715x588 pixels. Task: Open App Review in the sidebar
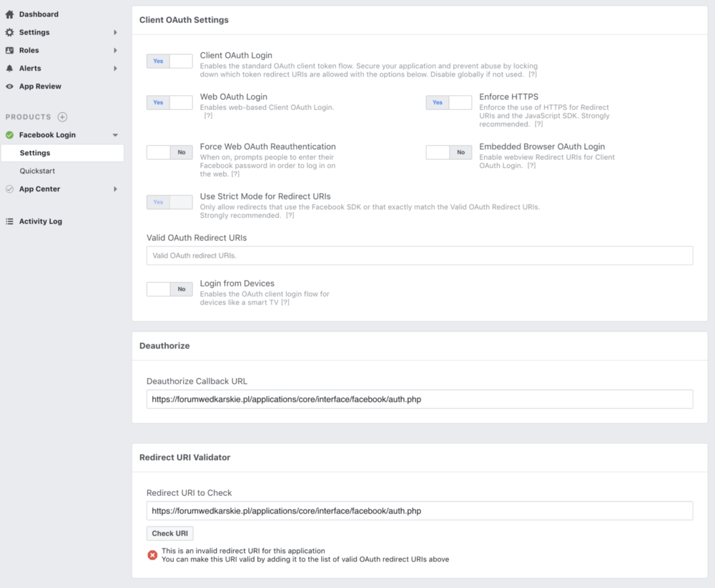tap(40, 86)
